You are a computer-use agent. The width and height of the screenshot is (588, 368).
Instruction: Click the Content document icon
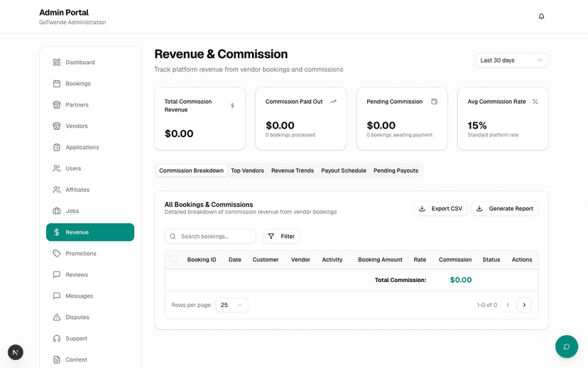coord(57,359)
